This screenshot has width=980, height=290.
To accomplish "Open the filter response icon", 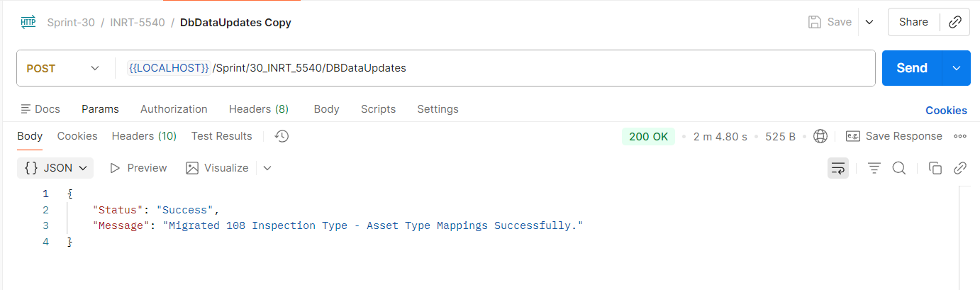I will [x=874, y=168].
